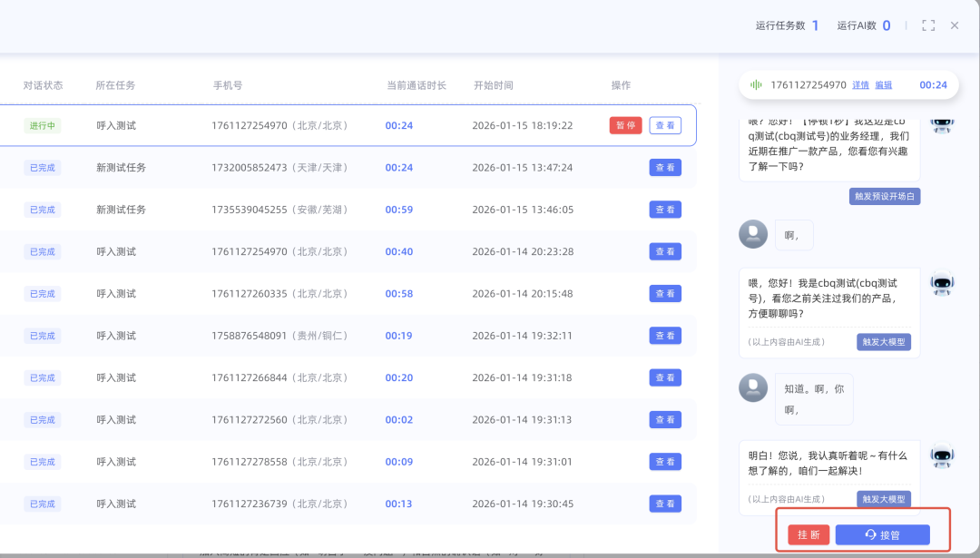
Task: Click the 当前通话时长 column header
Action: [x=416, y=85]
